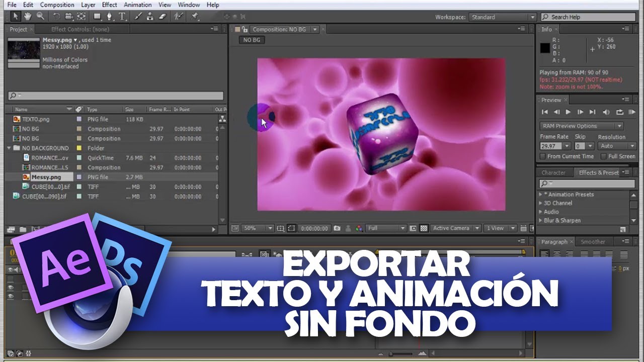Open the Window menu
Image resolution: width=644 pixels, height=362 pixels.
pyautogui.click(x=189, y=5)
